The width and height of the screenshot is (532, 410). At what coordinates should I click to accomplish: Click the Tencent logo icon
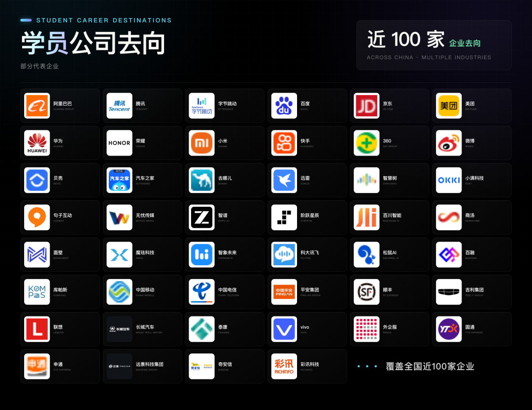[x=119, y=106]
